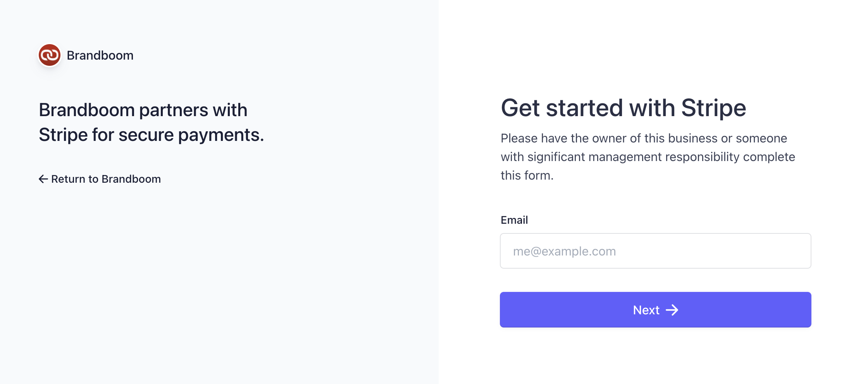
Task: Click the Brandboom name beside the logo
Action: tap(100, 55)
